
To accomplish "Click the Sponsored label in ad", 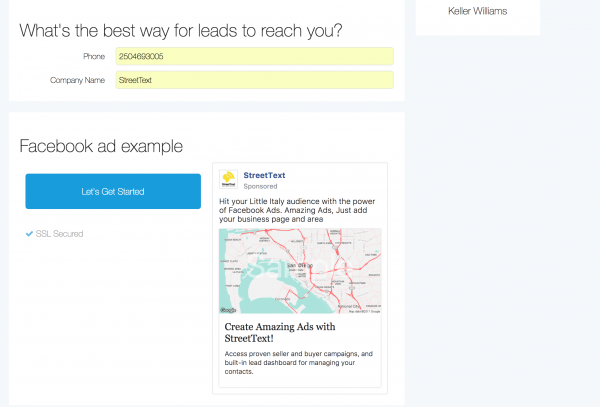I will [x=260, y=186].
